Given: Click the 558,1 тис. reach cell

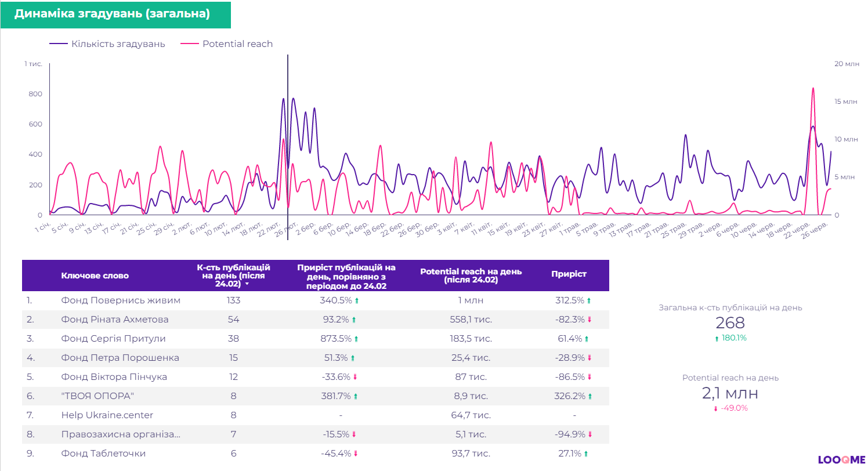Looking at the screenshot, I should (471, 320).
